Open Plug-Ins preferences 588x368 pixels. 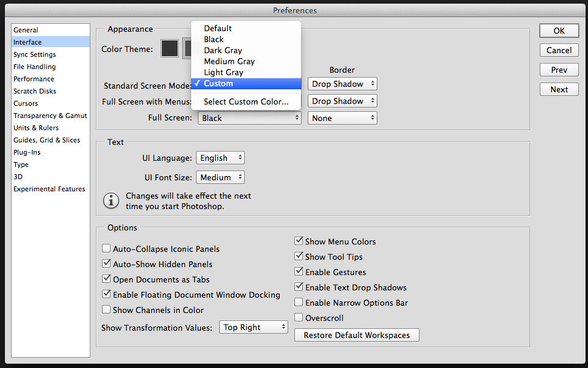pyautogui.click(x=51, y=152)
